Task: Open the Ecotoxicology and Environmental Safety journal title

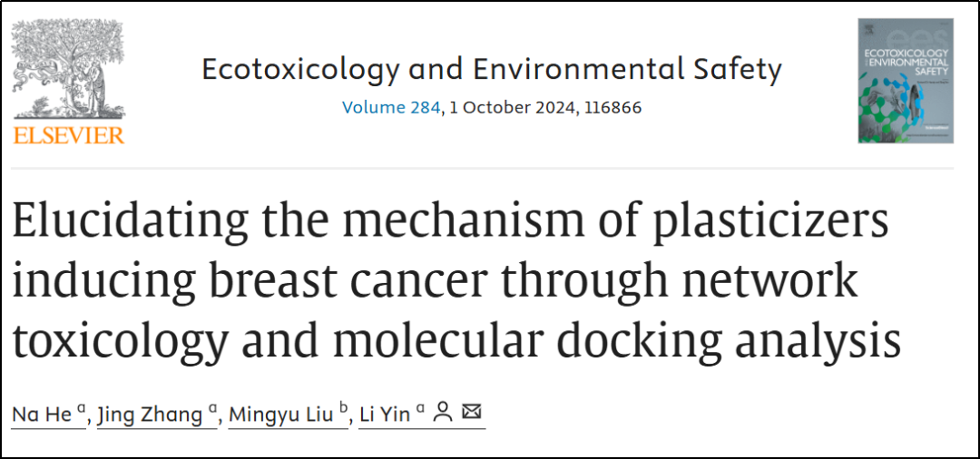Action: [x=491, y=70]
